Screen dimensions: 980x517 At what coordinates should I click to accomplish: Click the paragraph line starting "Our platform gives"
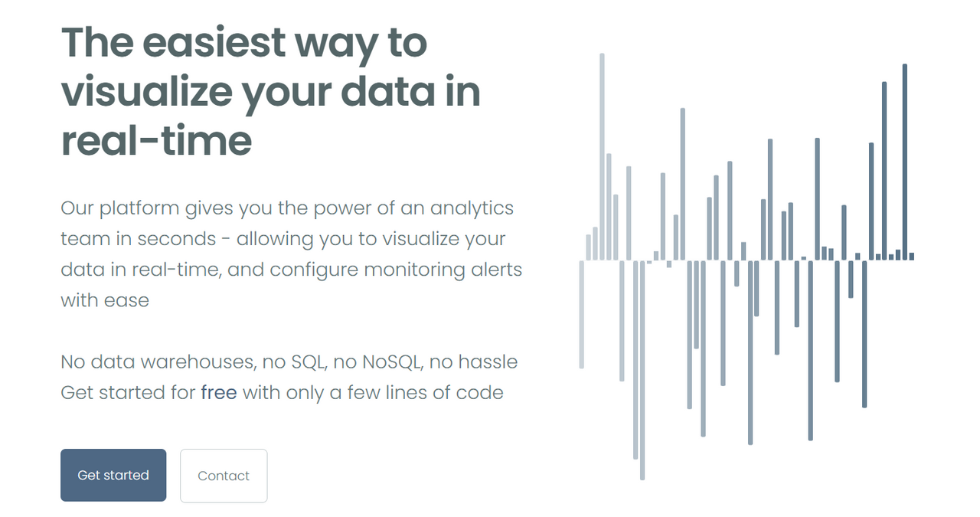coord(287,208)
